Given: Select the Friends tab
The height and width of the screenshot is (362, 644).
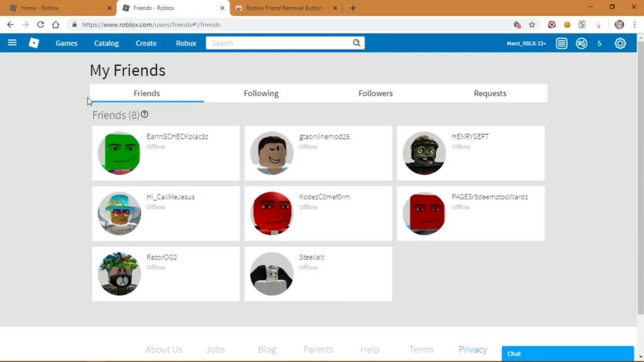Looking at the screenshot, I should coord(146,93).
